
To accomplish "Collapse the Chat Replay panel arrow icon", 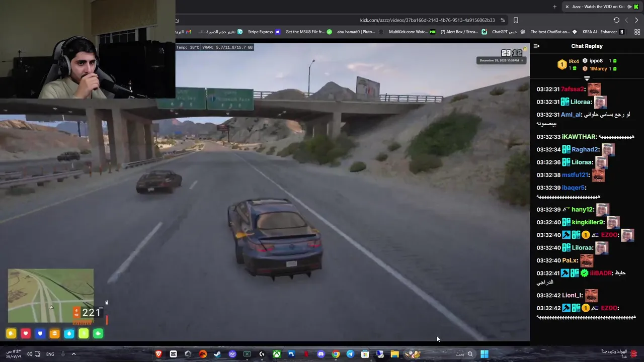I will (x=536, y=46).
